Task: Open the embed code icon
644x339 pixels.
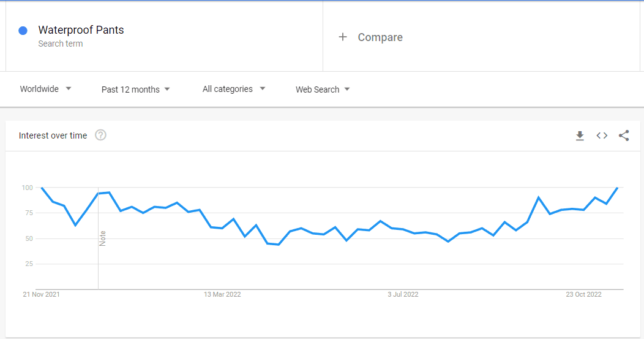Action: point(602,135)
